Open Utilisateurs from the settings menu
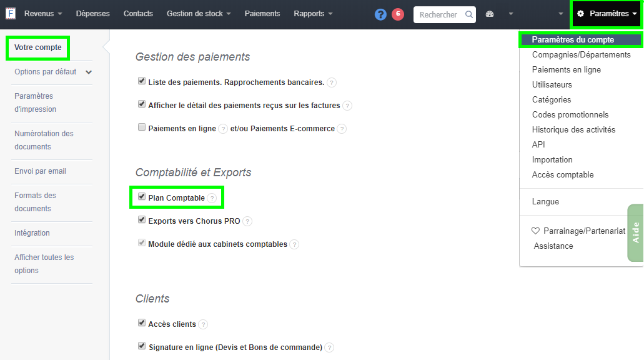644x360 pixels. 552,84
